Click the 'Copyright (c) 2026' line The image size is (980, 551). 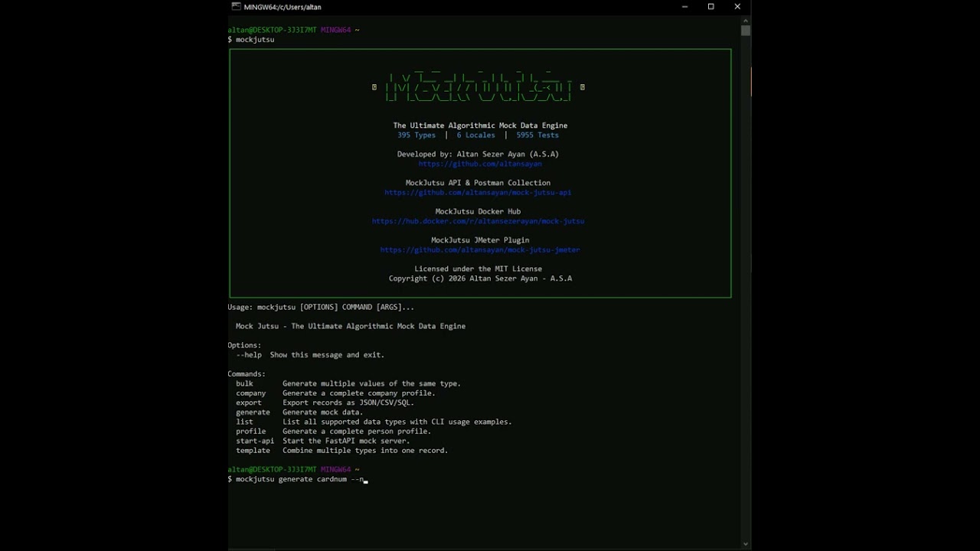pos(480,279)
